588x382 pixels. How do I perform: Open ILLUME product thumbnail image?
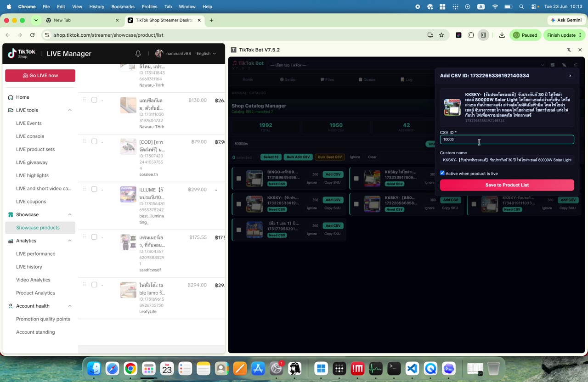pyautogui.click(x=128, y=194)
